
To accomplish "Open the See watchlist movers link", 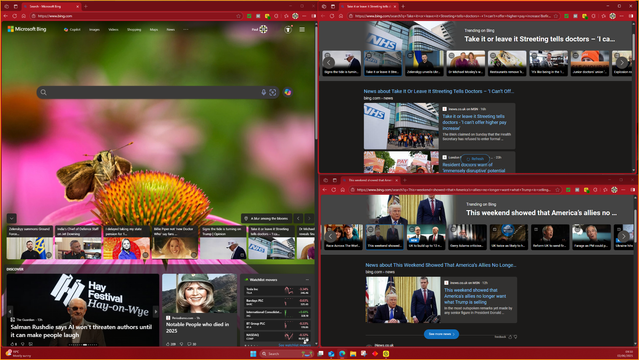I will tap(294, 345).
